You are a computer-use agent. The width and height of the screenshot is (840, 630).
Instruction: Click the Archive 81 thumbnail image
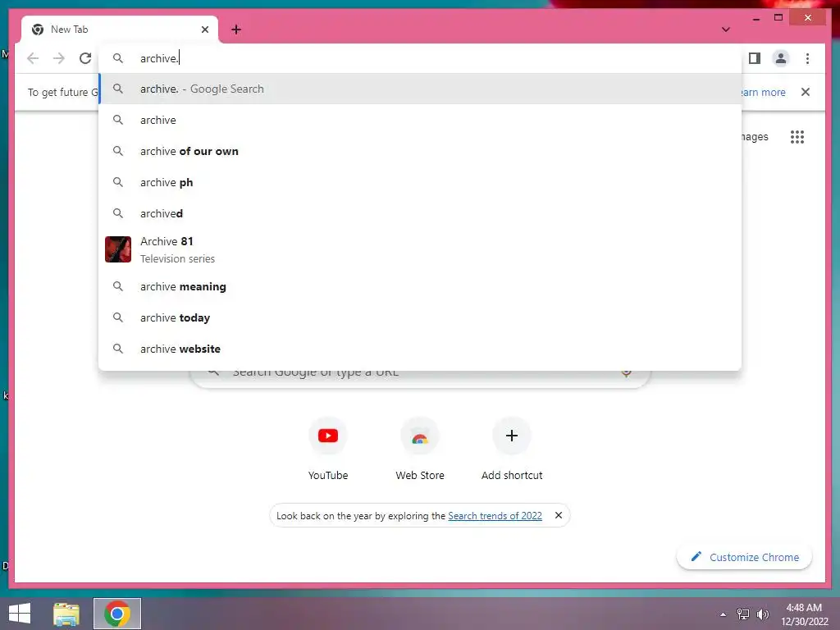tap(118, 249)
